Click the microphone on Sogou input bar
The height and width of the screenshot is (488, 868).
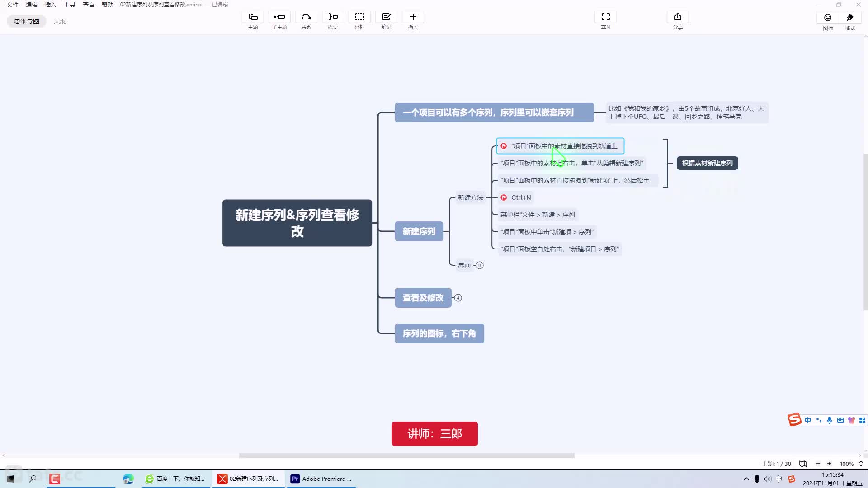point(830,420)
